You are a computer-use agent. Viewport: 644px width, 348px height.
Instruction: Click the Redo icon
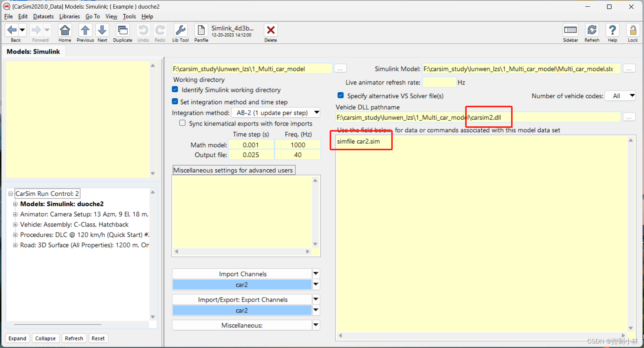160,30
